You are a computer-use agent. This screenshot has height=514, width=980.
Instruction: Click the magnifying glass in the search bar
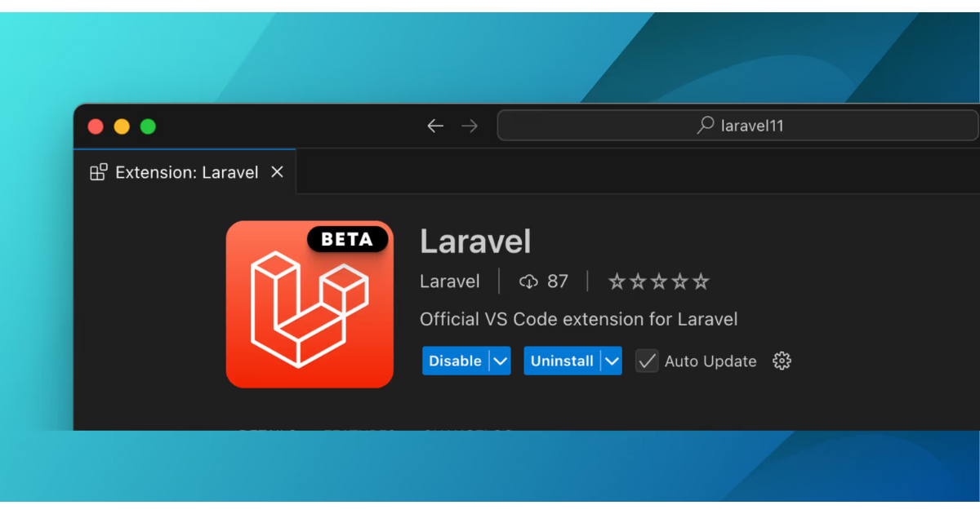pos(704,125)
